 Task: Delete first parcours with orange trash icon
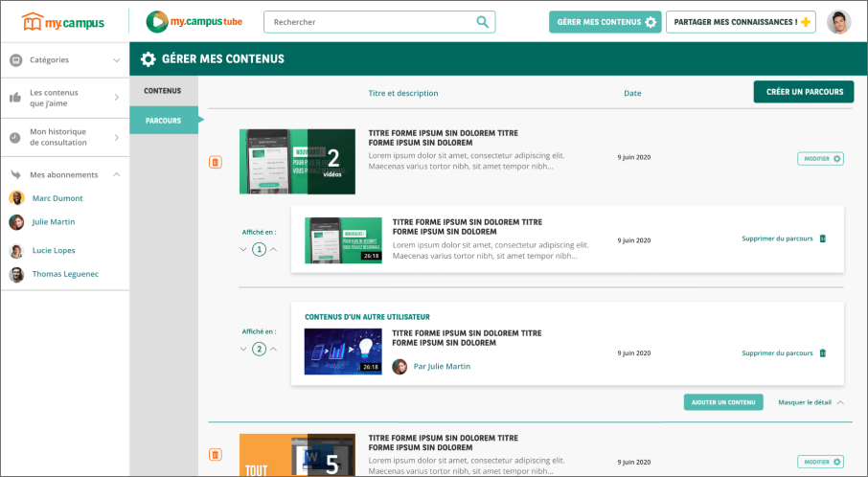click(216, 162)
